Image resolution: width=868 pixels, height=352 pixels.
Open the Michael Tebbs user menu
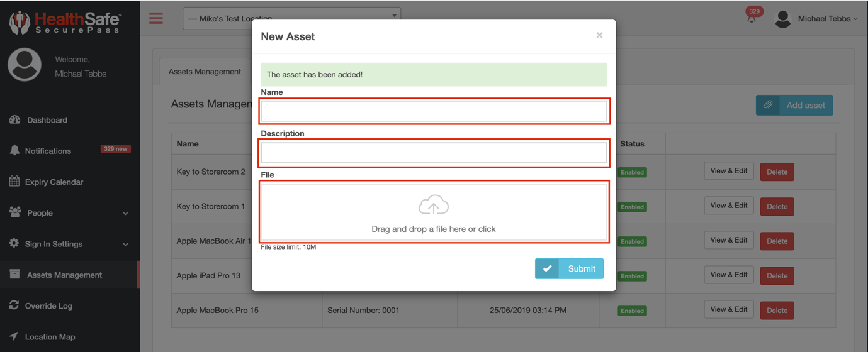pyautogui.click(x=816, y=19)
